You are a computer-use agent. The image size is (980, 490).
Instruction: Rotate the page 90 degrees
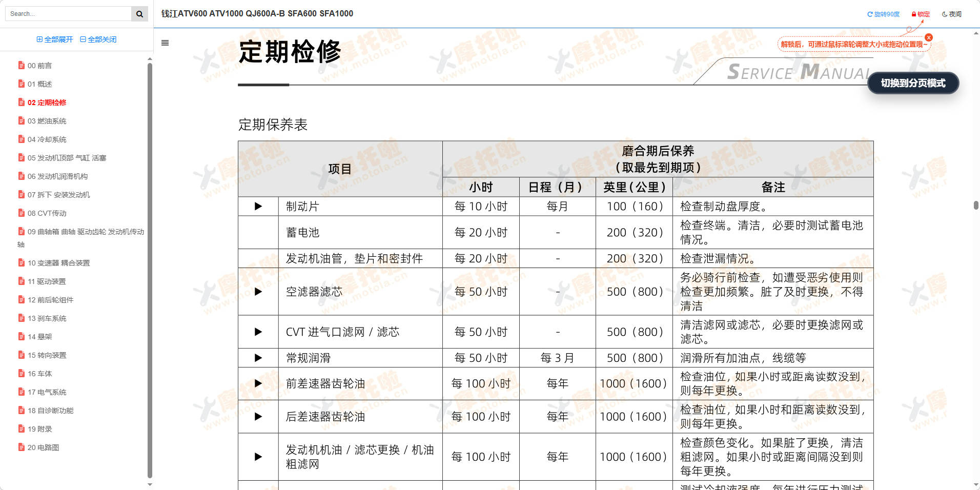(883, 14)
